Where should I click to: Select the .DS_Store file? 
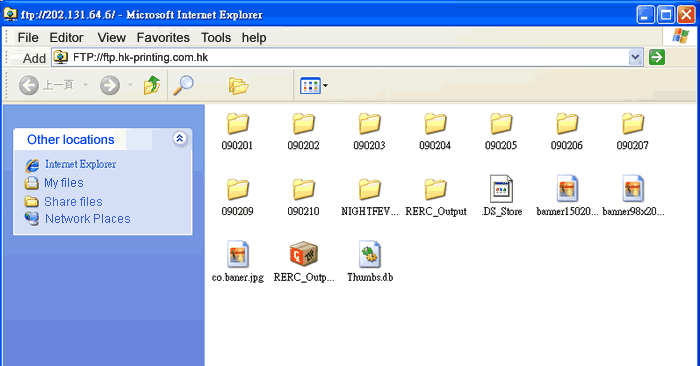click(501, 196)
